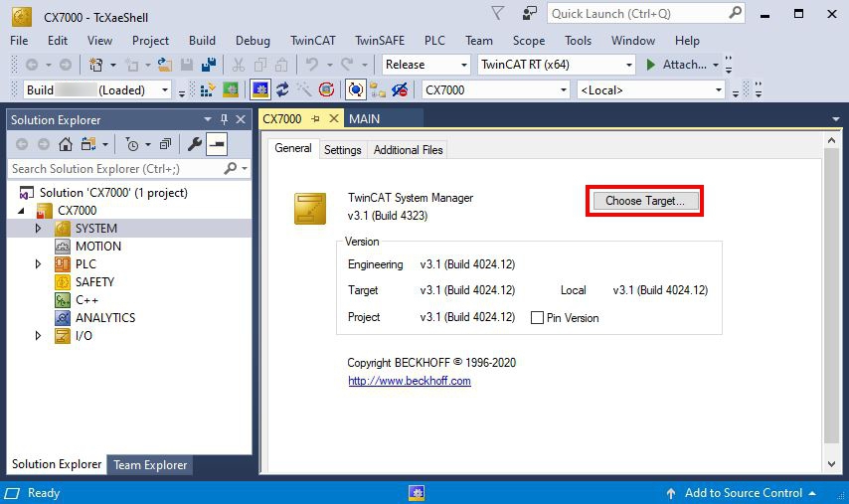Click the New Project toolbar icon
This screenshot has height=504, width=849.
click(95, 65)
